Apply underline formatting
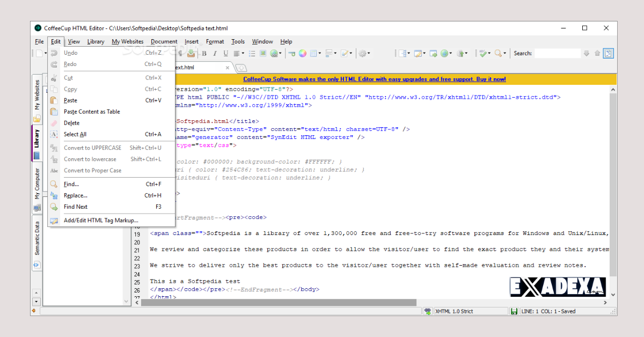Image resolution: width=644 pixels, height=337 pixels. pyautogui.click(x=225, y=53)
